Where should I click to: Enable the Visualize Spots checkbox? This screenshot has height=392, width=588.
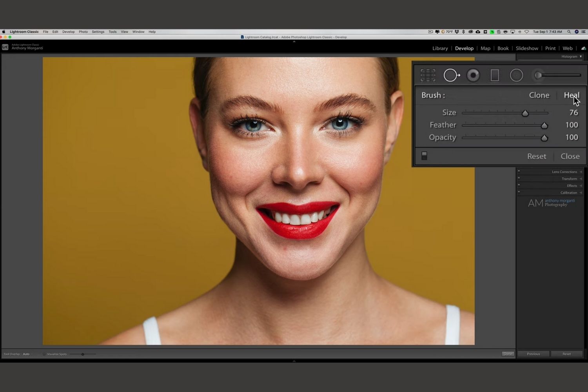pyautogui.click(x=44, y=354)
